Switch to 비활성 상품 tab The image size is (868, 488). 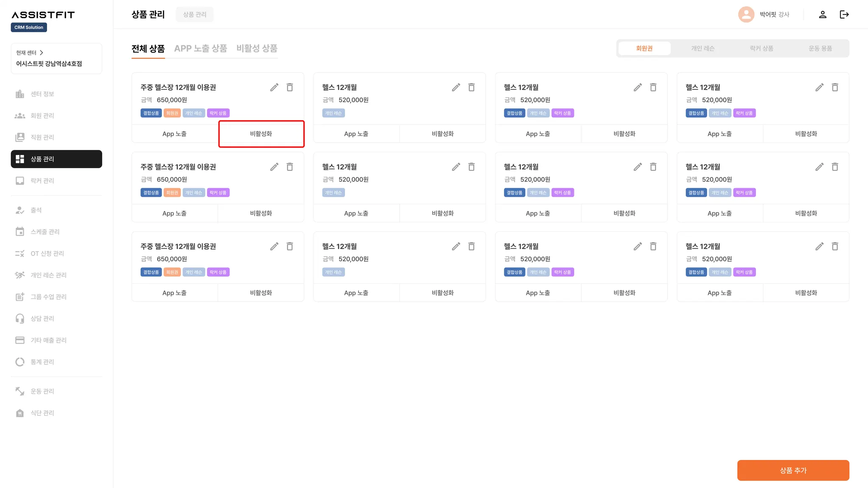click(x=256, y=48)
